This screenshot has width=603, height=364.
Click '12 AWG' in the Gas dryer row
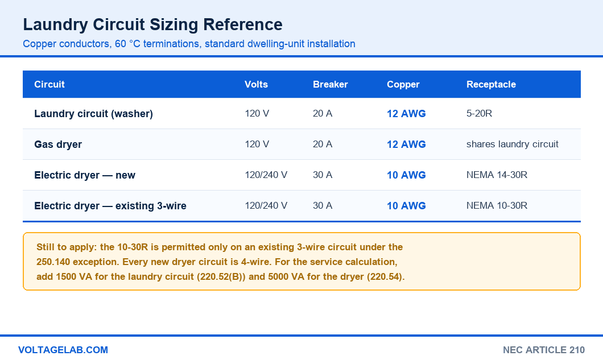(407, 144)
